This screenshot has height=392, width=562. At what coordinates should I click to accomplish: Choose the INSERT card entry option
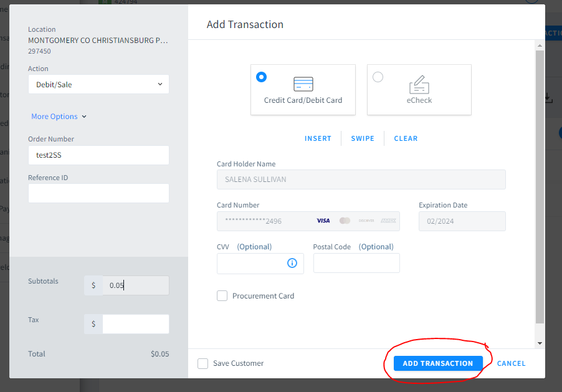[318, 138]
